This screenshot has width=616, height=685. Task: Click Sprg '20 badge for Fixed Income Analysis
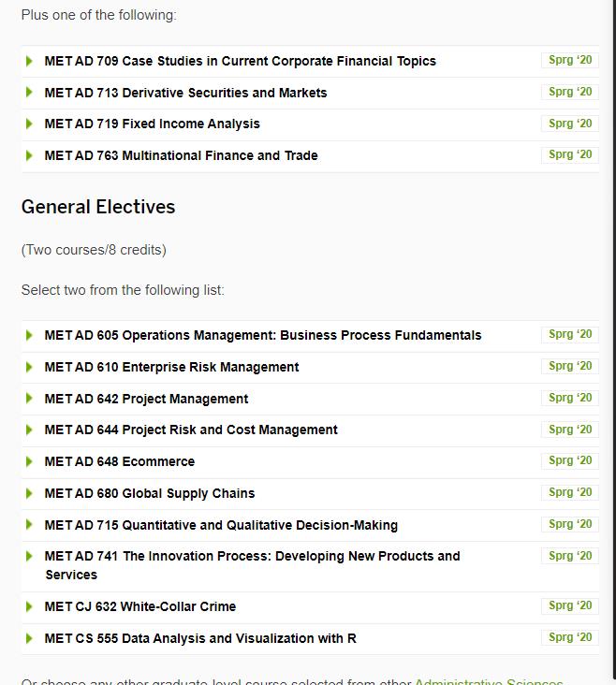[x=569, y=123]
